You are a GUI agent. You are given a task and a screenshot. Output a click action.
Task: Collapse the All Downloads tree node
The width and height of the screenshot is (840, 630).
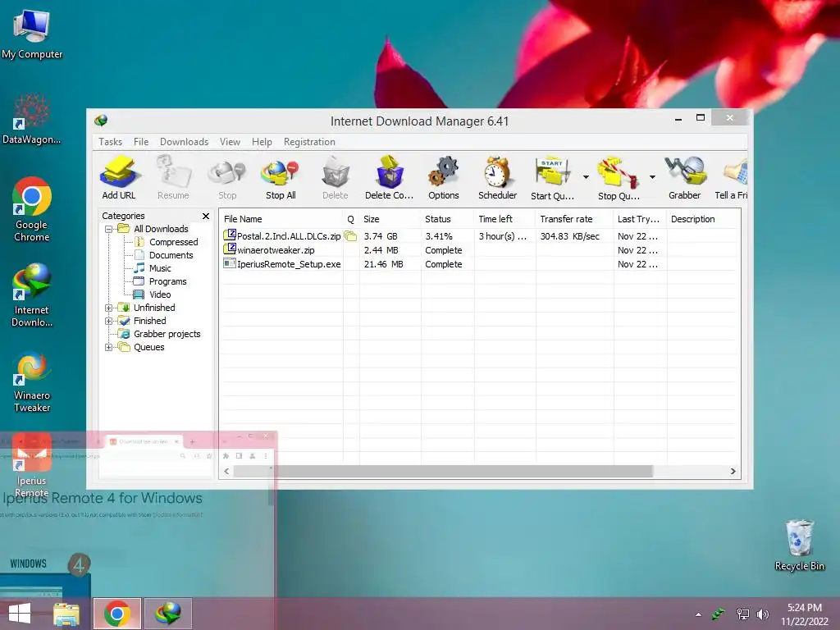tap(109, 230)
